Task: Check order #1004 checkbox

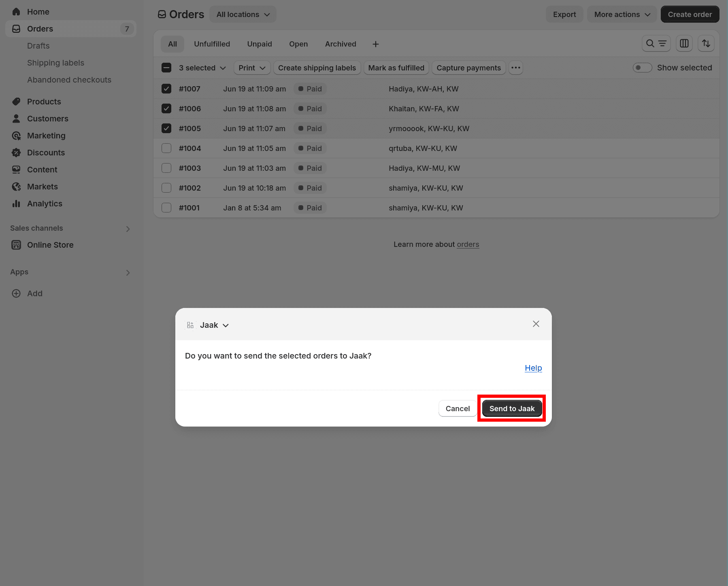Action: (x=166, y=148)
